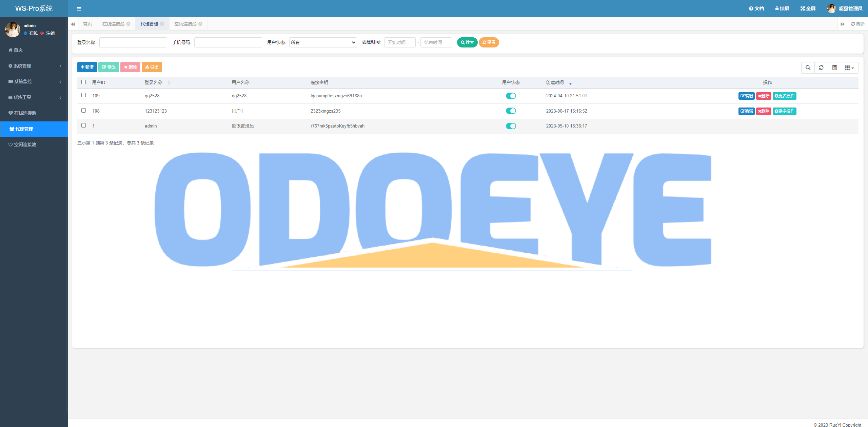The height and width of the screenshot is (427, 868).
Task: Toggle the sidebar hamburger menu icon
Action: pos(79,9)
